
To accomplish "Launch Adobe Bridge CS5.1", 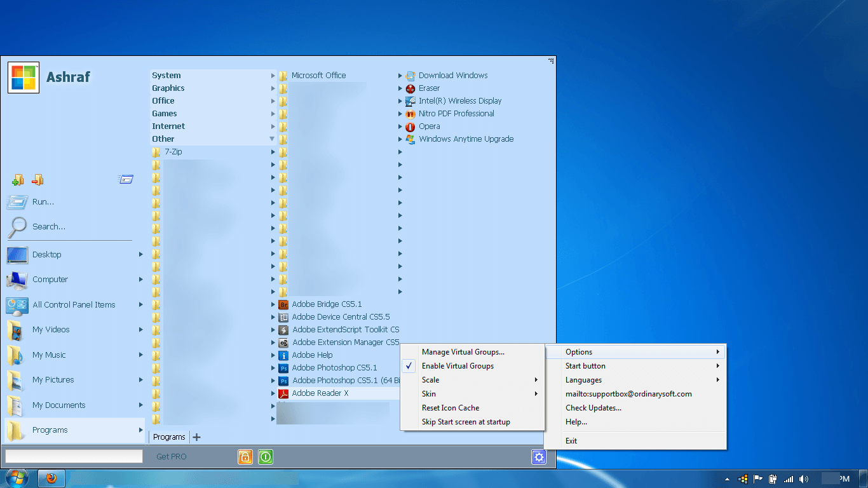I will (x=326, y=304).
